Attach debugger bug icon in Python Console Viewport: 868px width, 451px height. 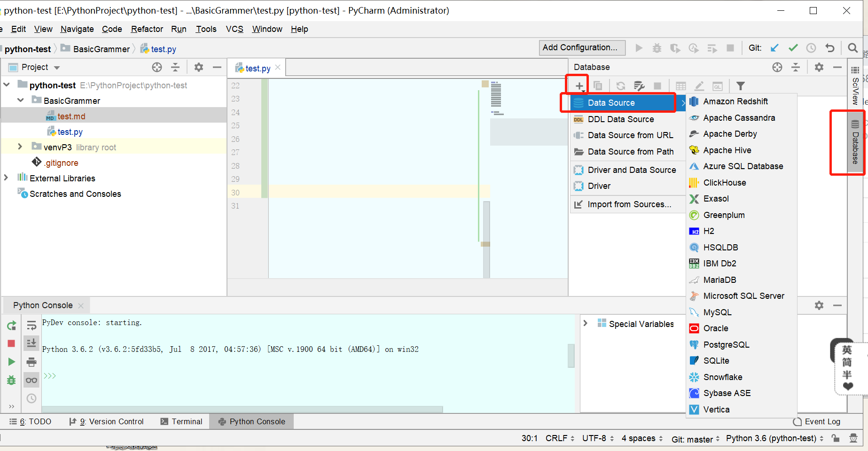(x=12, y=380)
